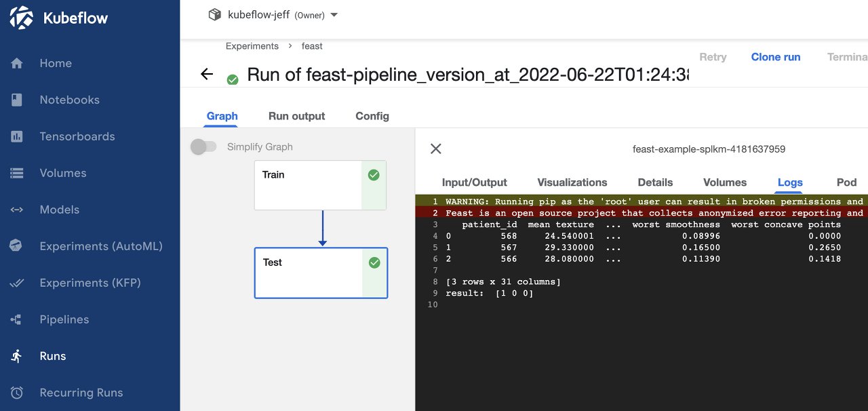
Task: Go back using the left arrow
Action: [x=207, y=75]
